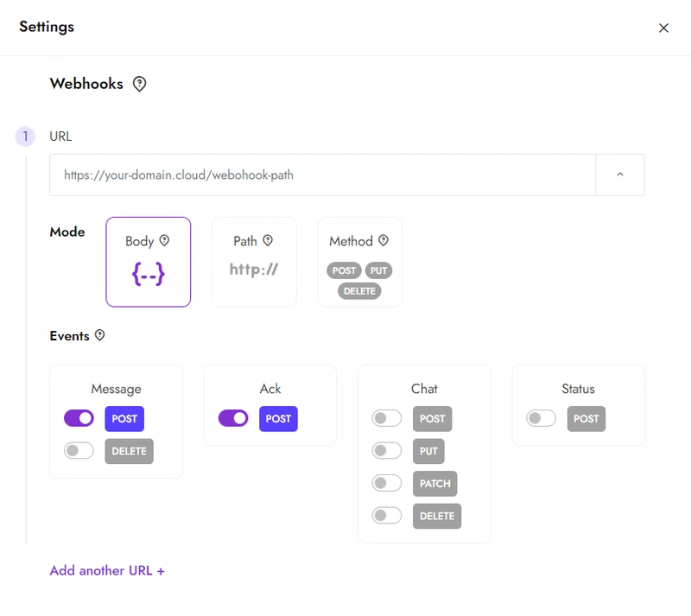
Task: Open the Events help icon
Action: (100, 335)
